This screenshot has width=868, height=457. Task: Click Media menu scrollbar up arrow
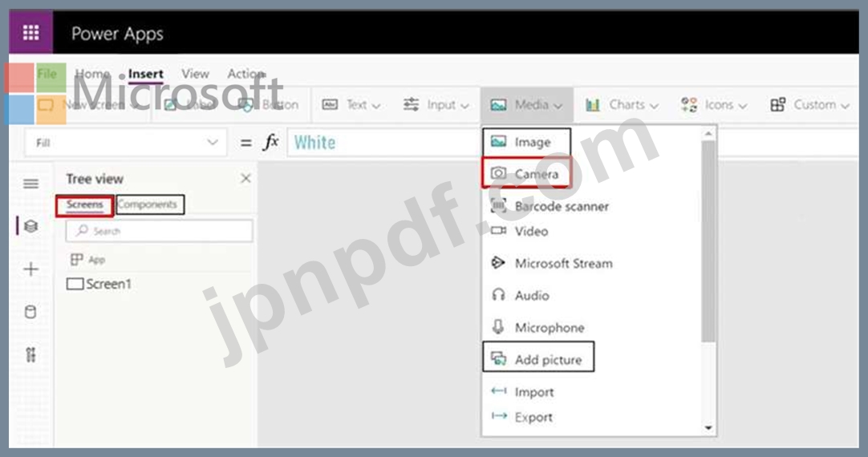point(708,134)
